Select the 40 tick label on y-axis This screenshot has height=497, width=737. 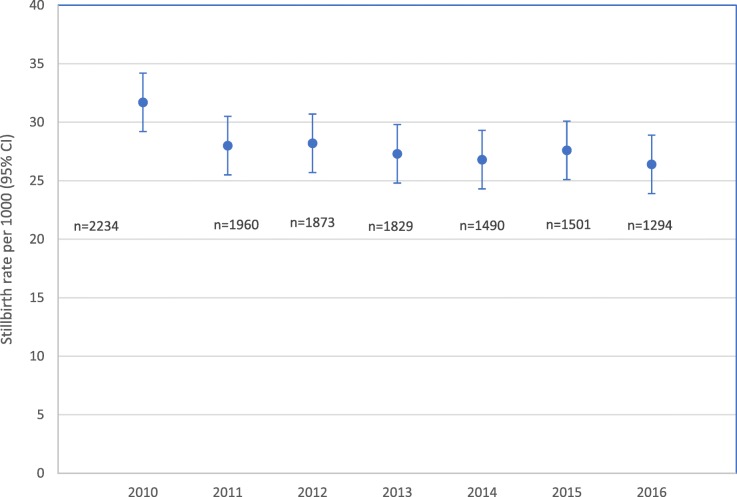[37, 6]
